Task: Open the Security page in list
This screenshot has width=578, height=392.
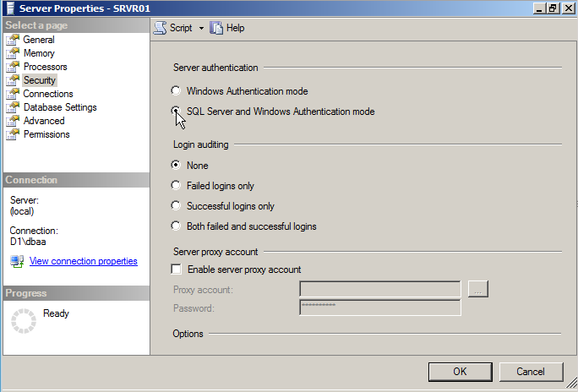Action: click(40, 80)
